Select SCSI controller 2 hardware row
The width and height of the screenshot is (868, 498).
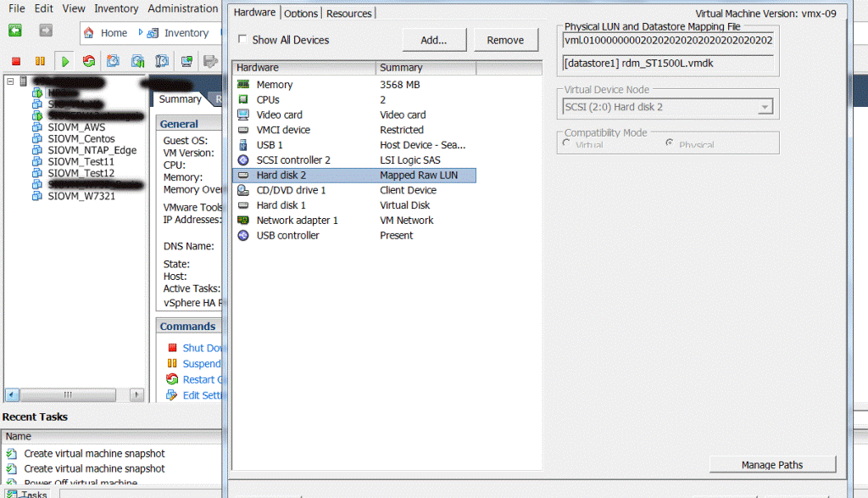tap(353, 160)
